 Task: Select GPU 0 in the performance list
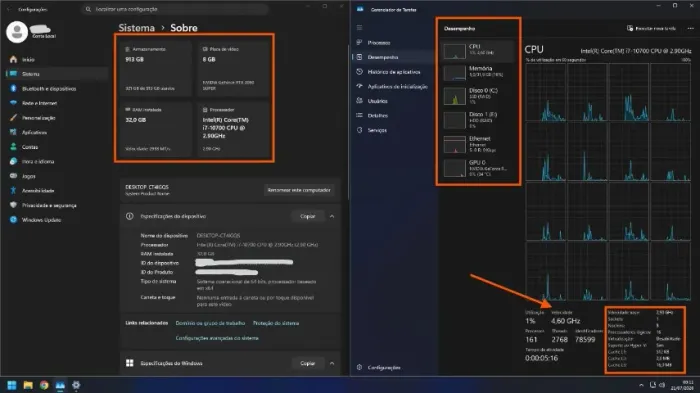(478, 168)
